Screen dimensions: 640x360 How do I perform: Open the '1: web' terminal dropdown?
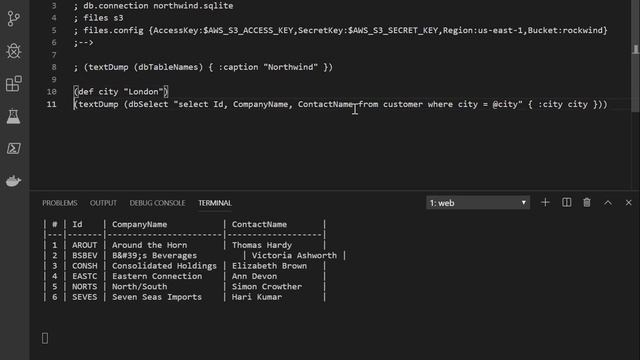[x=478, y=203]
